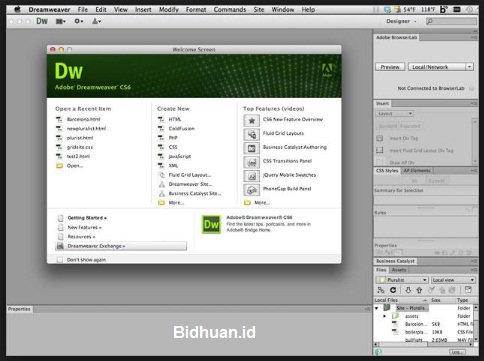Click the Preview button in BrowserLab panel
The image size is (484, 361).
pos(390,67)
